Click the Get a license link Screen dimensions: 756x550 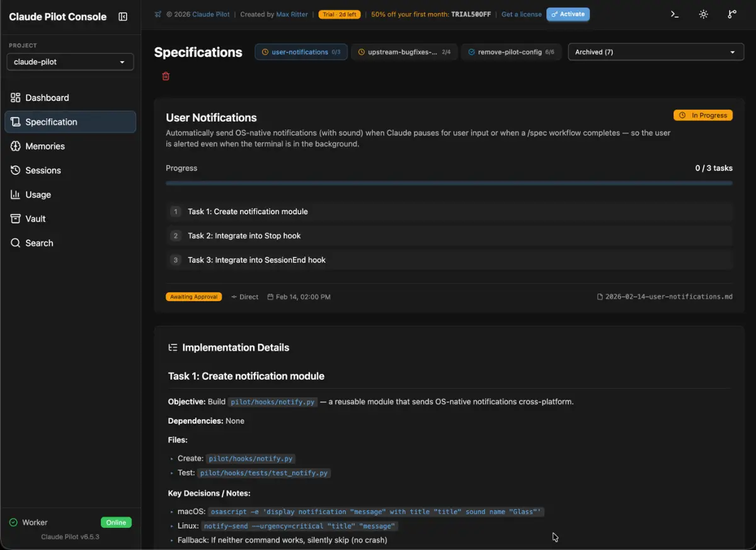tap(521, 14)
